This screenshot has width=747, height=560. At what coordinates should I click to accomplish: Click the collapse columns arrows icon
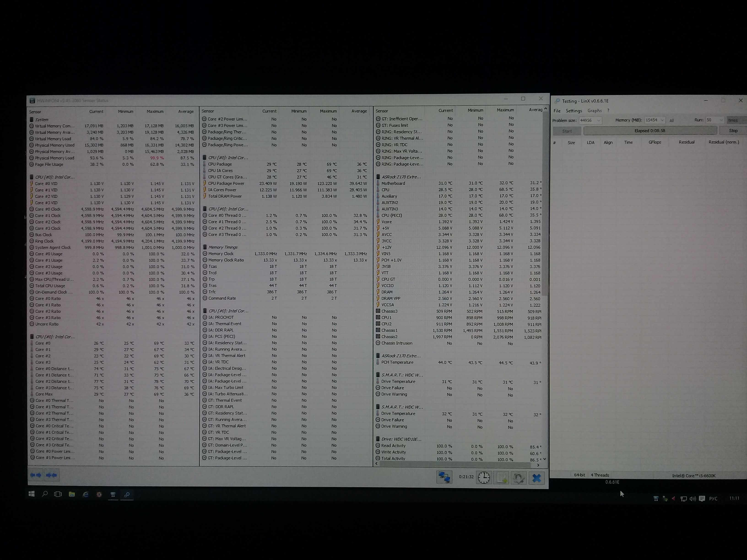(x=51, y=475)
